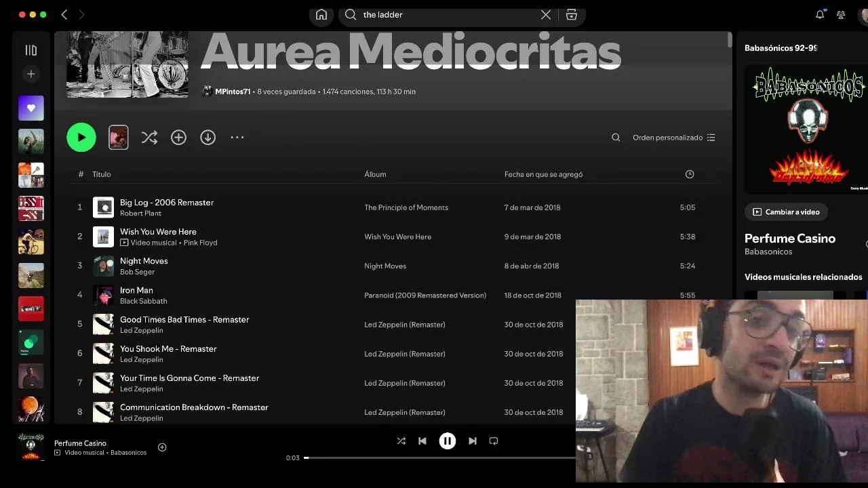Select the song Wish You Were Here
Viewport: 868px width, 488px height.
[158, 232]
